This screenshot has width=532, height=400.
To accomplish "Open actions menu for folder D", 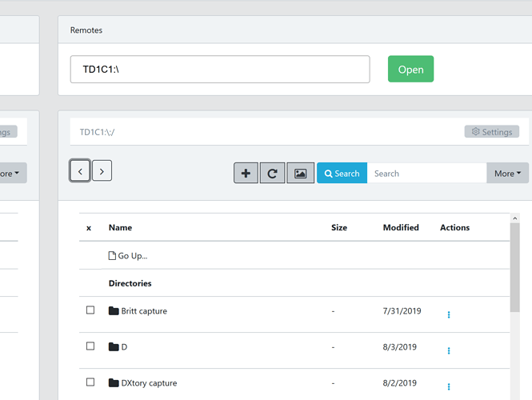I will 449,350.
